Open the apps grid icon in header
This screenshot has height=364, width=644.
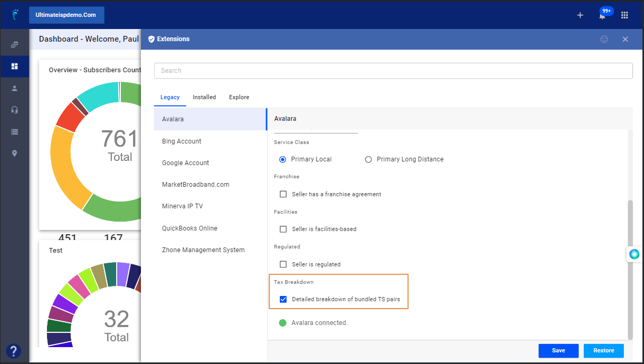(624, 15)
